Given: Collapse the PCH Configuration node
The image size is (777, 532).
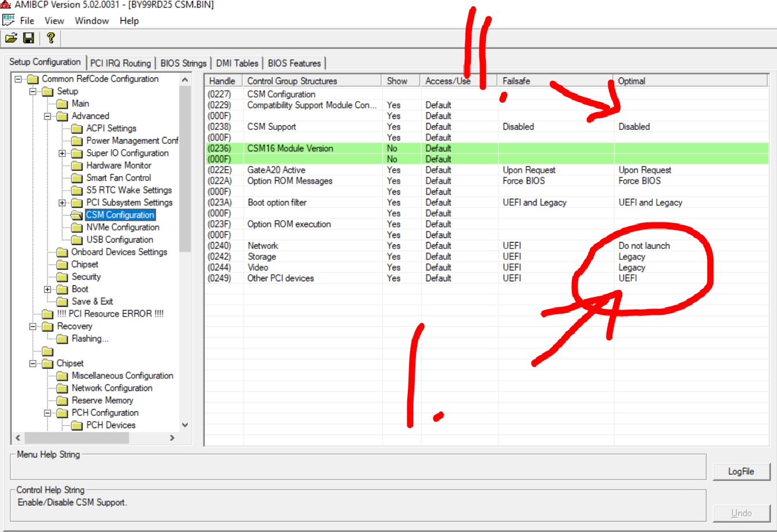Looking at the screenshot, I should pos(47,413).
